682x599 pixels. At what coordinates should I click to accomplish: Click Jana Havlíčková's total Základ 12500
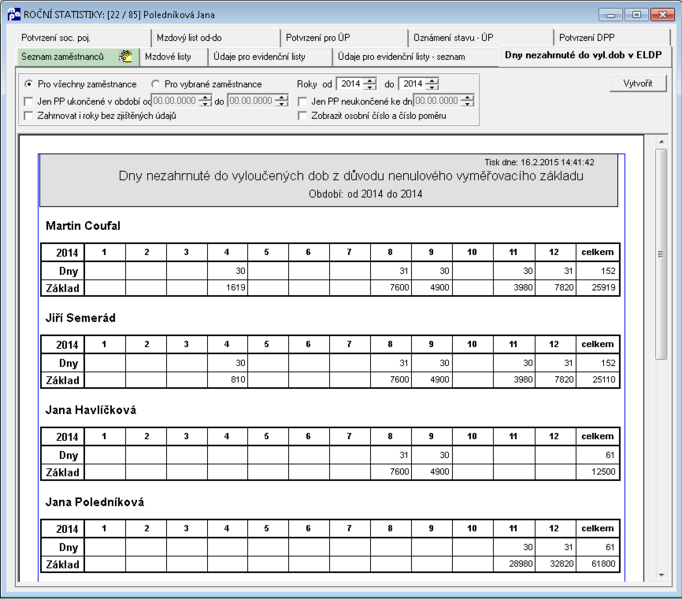tap(604, 472)
